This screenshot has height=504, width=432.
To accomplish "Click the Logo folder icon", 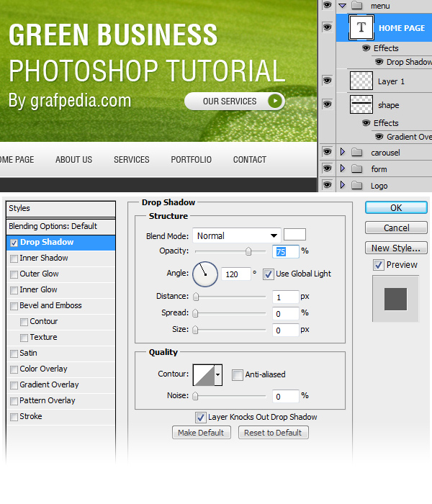I will click(357, 186).
